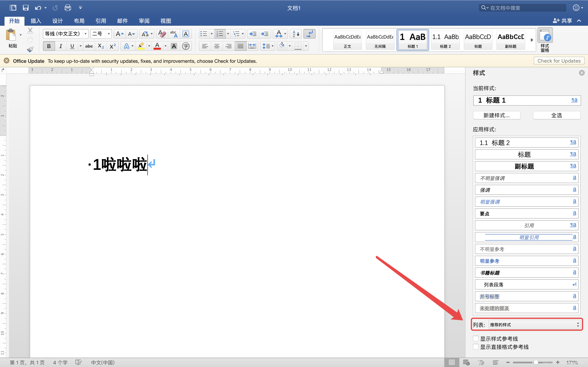Toggle Bold formatting button
The height and width of the screenshot is (367, 588).
[x=49, y=46]
